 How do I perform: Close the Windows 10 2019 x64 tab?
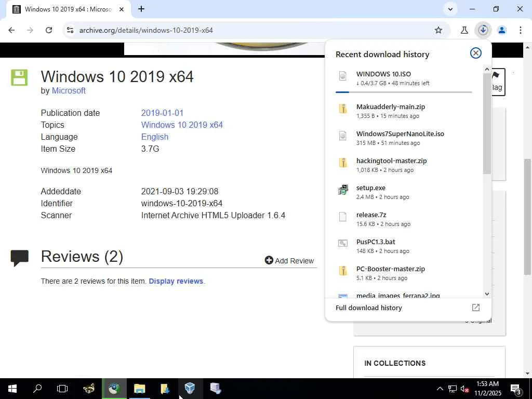[122, 9]
